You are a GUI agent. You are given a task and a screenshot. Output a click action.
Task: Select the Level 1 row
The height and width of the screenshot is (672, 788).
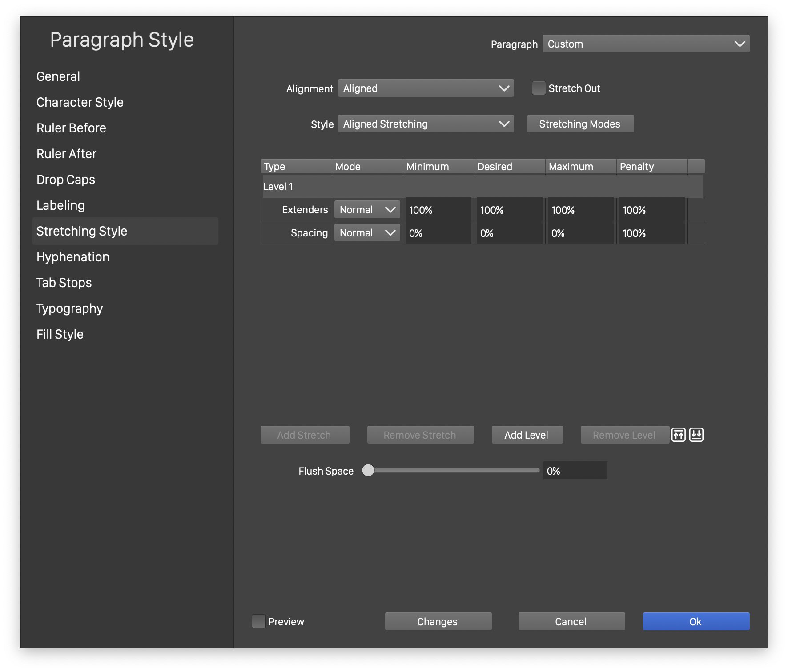pyautogui.click(x=482, y=187)
